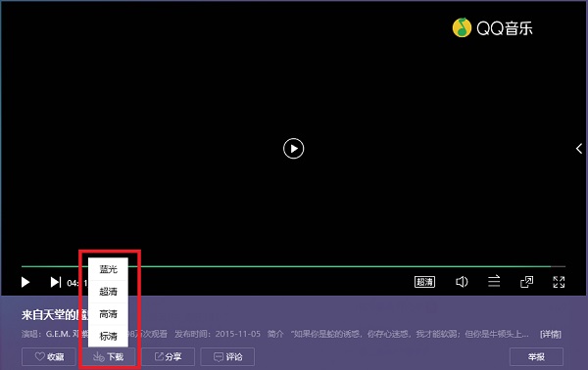Click the 分享 share button

click(x=168, y=357)
